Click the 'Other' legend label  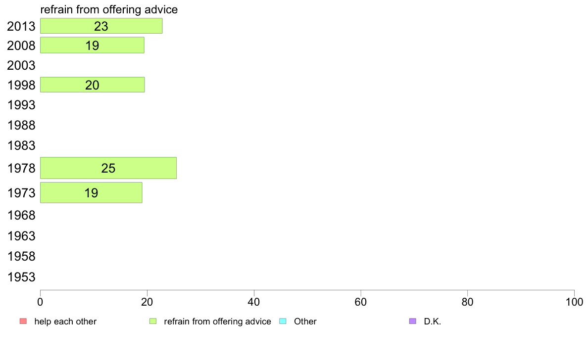[x=305, y=321]
